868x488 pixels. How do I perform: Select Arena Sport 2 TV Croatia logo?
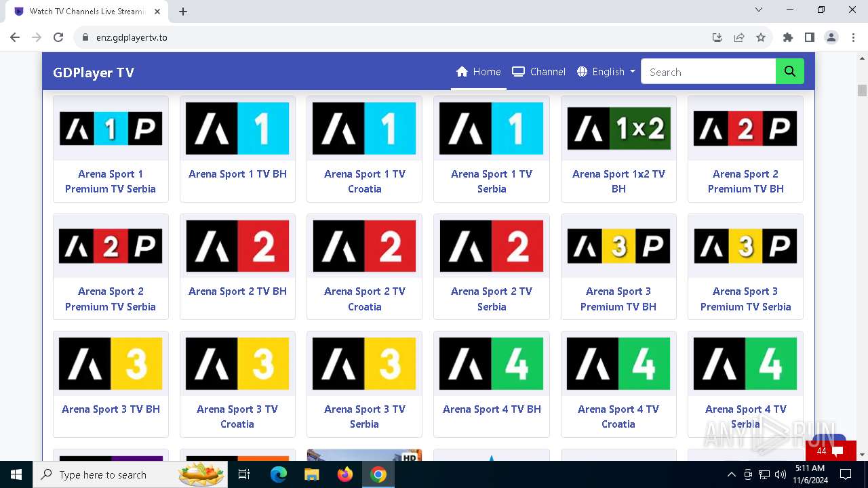(x=364, y=246)
